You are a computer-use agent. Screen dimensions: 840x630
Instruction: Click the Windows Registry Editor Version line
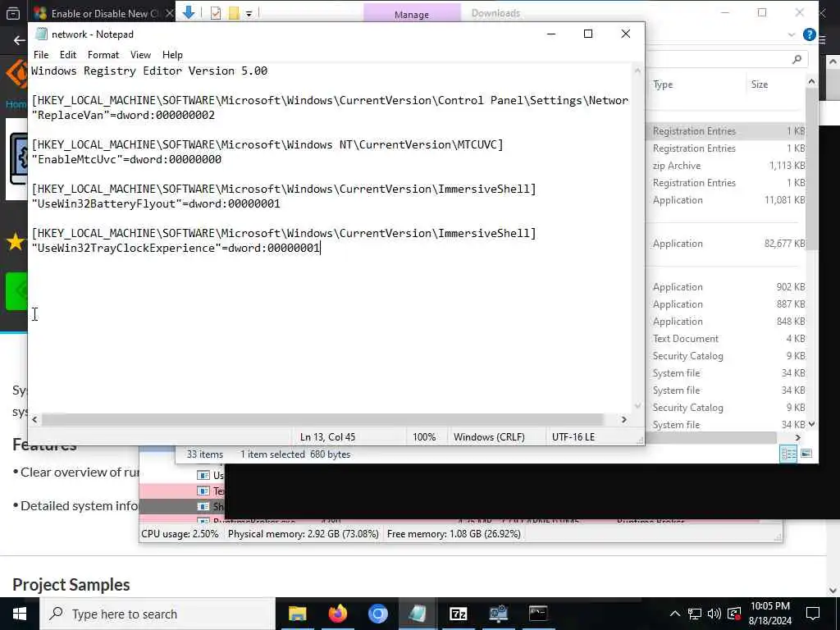149,71
